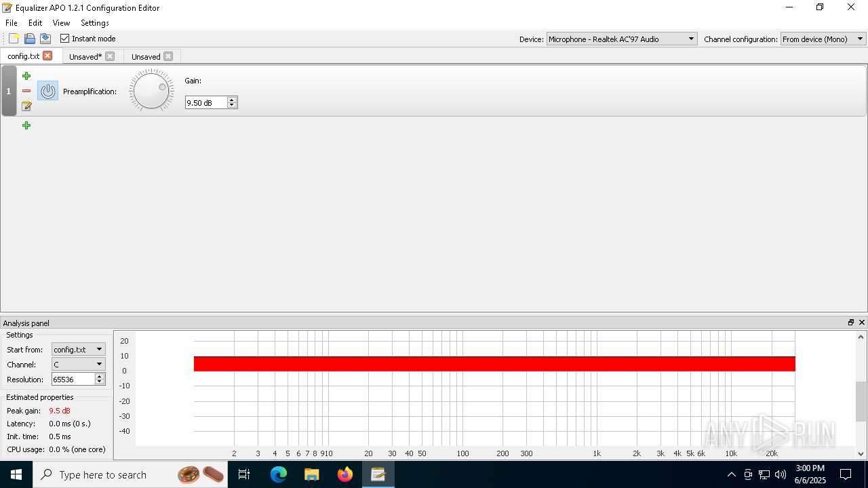Image resolution: width=868 pixels, height=488 pixels.
Task: Click the Save file toolbar icon
Action: (x=45, y=39)
